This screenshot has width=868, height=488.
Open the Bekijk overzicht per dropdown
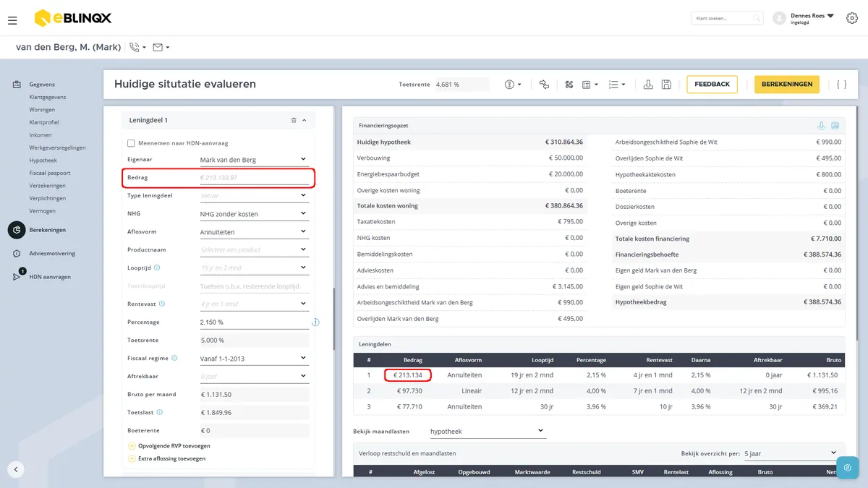click(x=790, y=453)
